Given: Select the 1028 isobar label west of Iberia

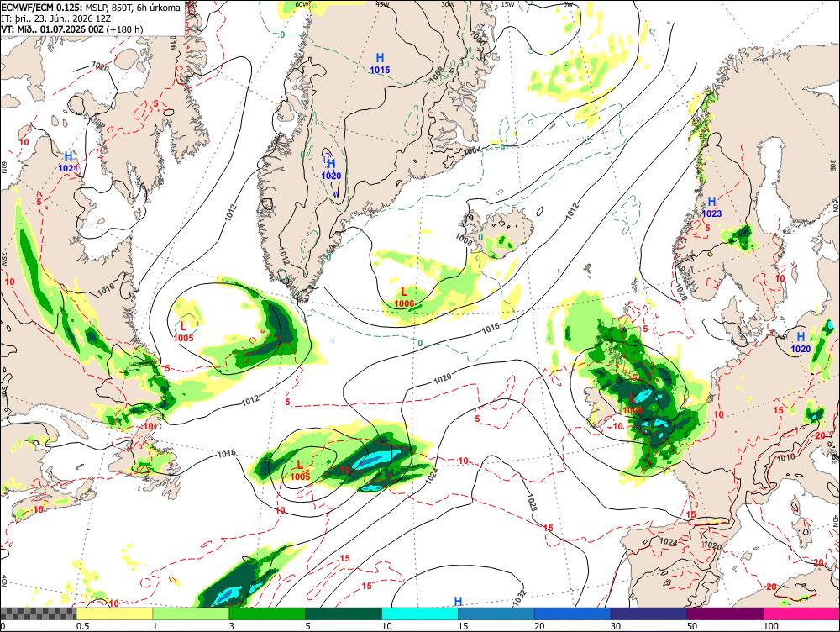Looking at the screenshot, I should [x=532, y=502].
